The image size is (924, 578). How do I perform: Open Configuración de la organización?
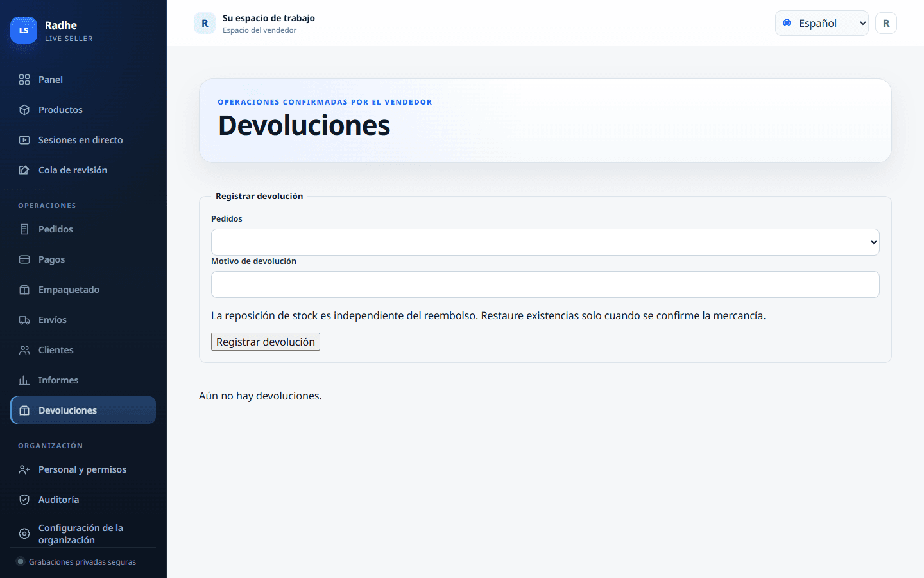click(83, 534)
